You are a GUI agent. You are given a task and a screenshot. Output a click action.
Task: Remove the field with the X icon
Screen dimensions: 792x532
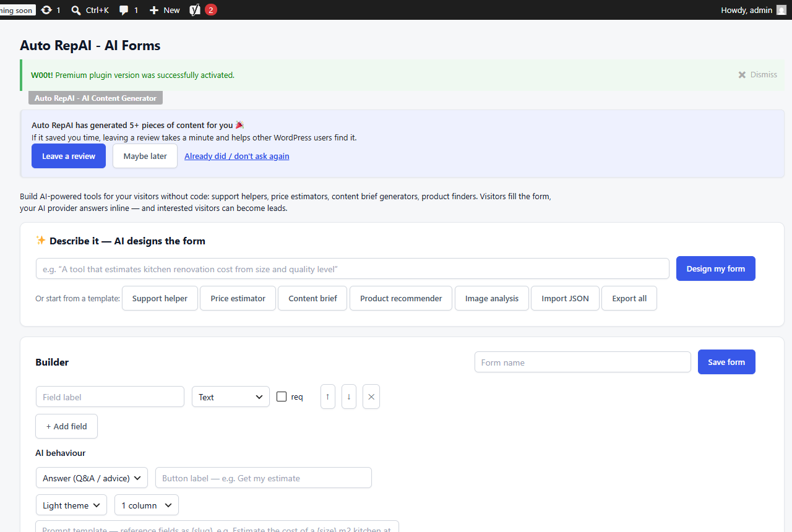click(371, 397)
